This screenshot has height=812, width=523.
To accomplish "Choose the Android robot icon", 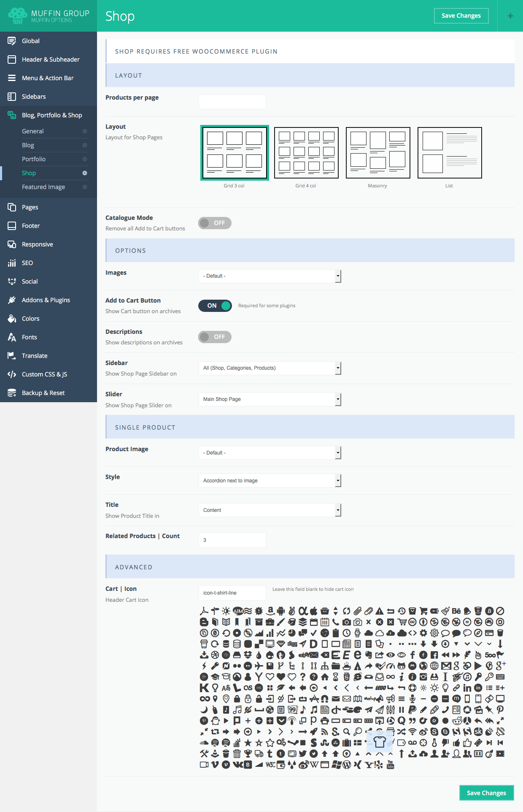I will tap(281, 611).
